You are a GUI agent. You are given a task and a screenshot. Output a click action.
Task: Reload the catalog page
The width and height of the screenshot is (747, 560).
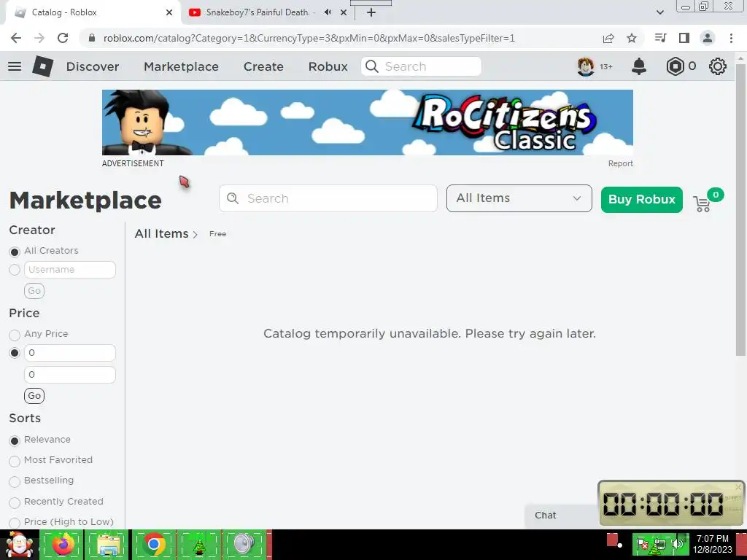[x=63, y=38]
